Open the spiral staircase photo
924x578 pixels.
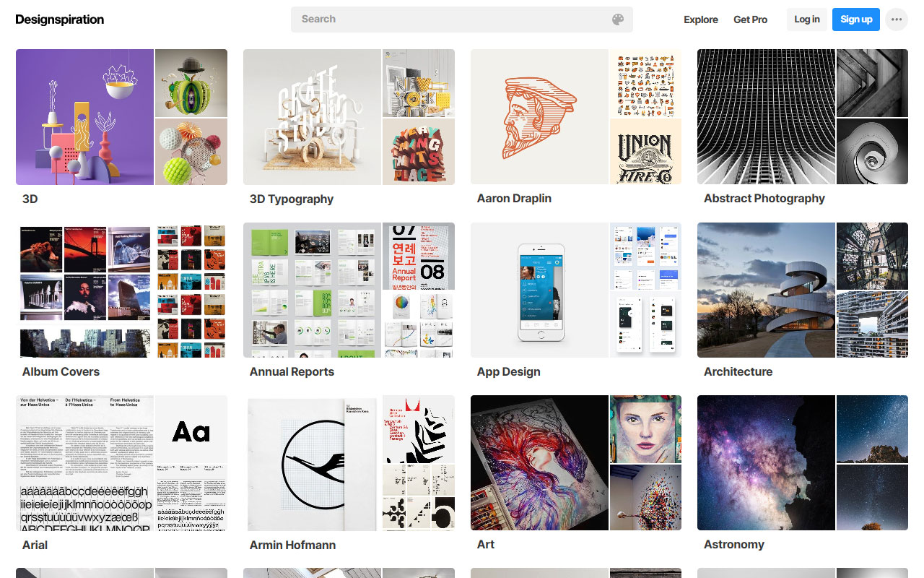[872, 152]
